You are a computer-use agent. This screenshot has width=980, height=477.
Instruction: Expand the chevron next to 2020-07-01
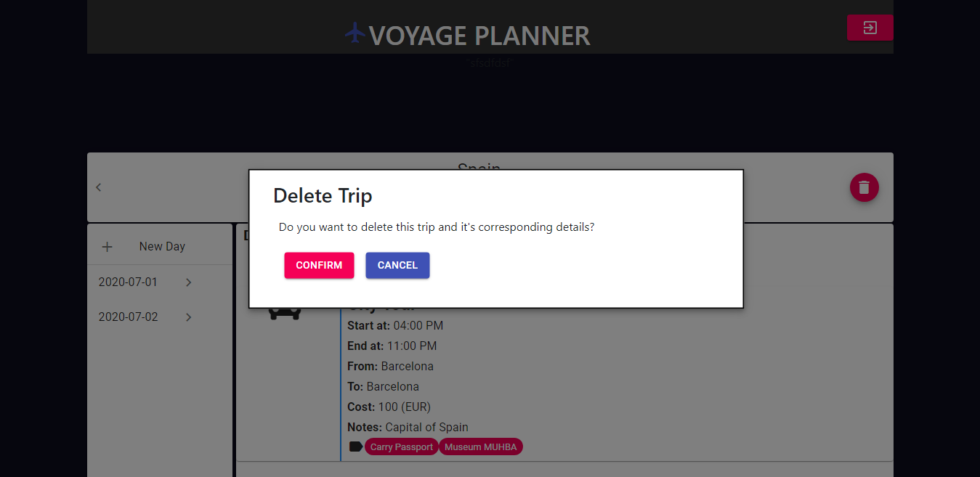pos(188,282)
